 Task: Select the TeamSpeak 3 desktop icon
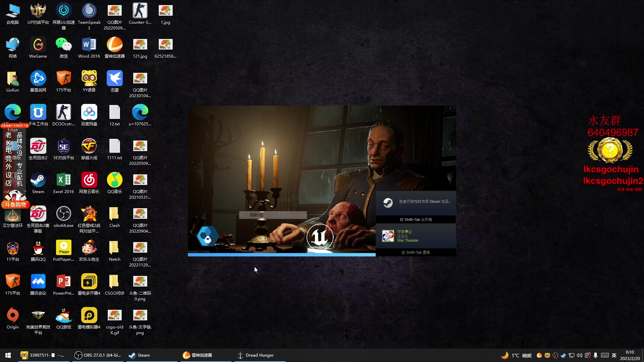coord(89,16)
